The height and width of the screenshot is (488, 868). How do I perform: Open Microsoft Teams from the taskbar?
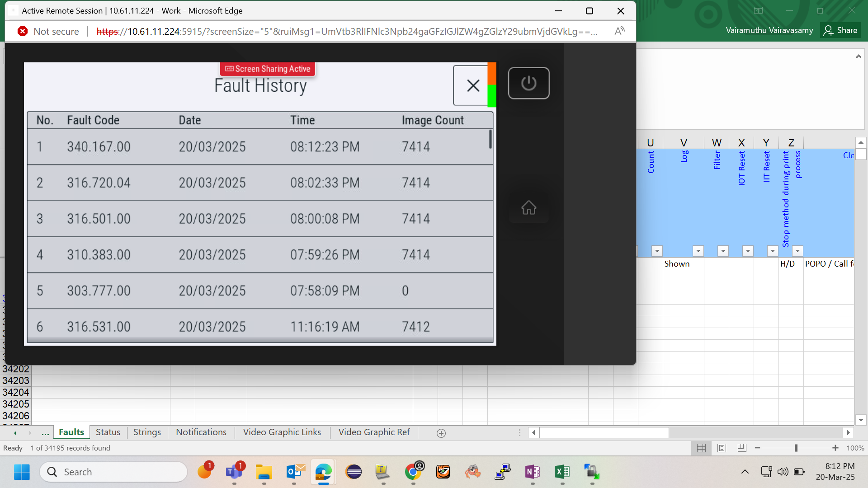[x=234, y=472]
